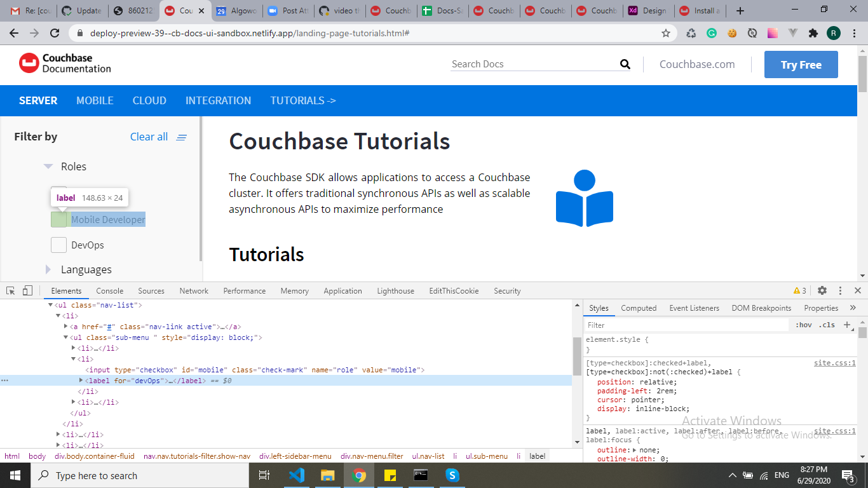Click the recycle-arrows extension icon

691,33
